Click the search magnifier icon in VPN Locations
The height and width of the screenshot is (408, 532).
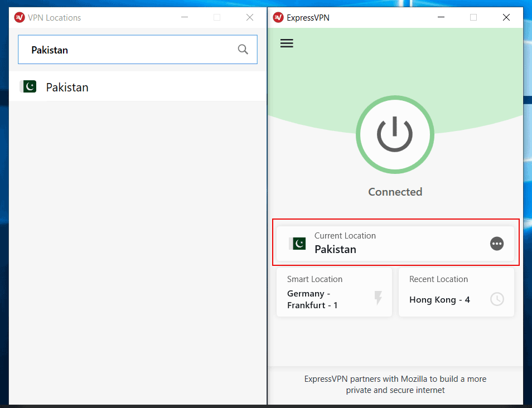pyautogui.click(x=243, y=50)
